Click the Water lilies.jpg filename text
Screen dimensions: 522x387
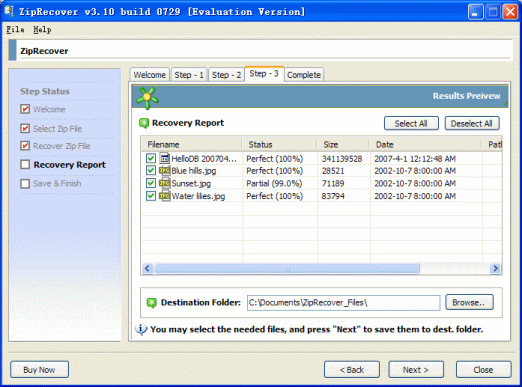[x=198, y=196]
